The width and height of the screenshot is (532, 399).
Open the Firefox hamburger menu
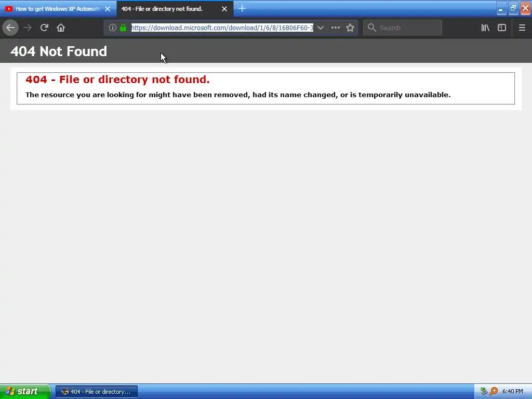(x=522, y=28)
